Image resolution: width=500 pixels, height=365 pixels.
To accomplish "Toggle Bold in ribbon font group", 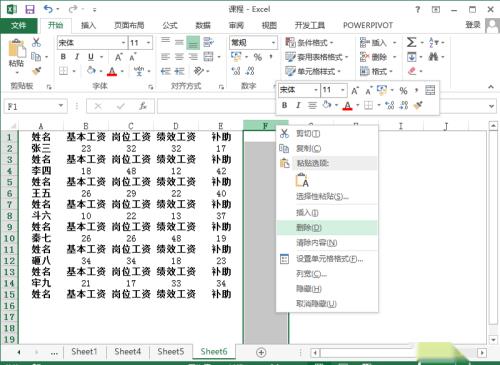I will [x=63, y=57].
